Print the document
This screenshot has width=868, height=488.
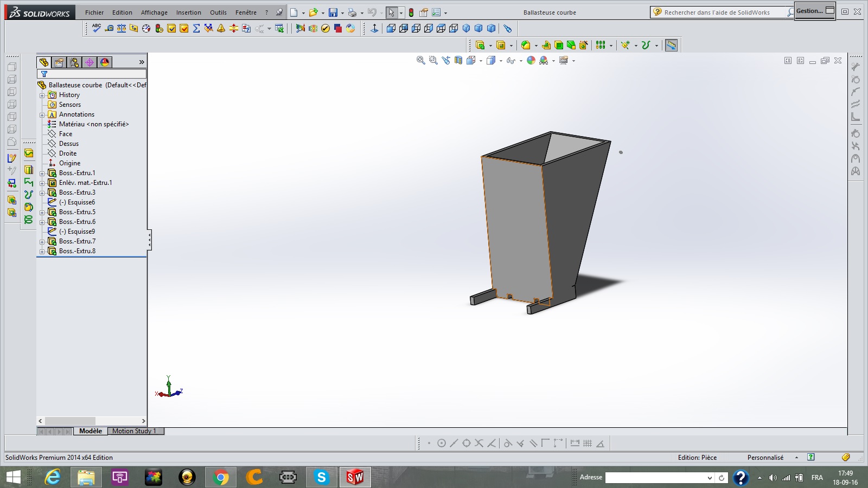353,12
